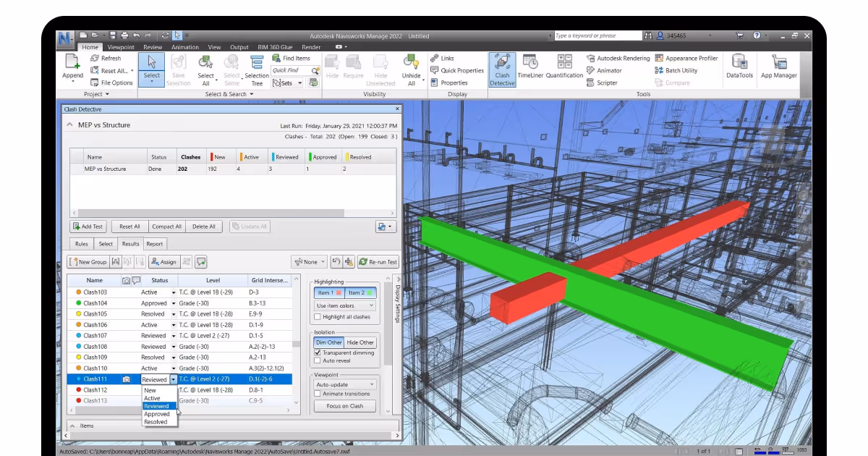Expand the Items section at panel bottom
Screen dimensions: 868x456
point(72,426)
